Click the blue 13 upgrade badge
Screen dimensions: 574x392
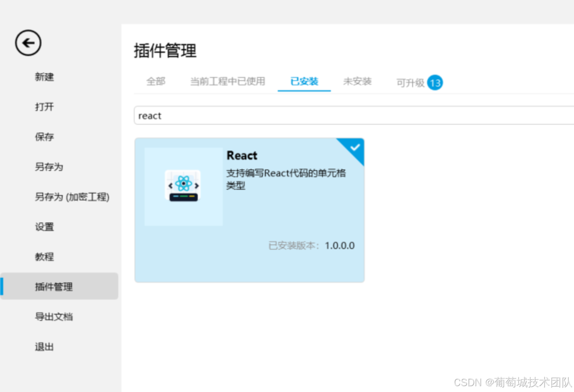click(435, 82)
